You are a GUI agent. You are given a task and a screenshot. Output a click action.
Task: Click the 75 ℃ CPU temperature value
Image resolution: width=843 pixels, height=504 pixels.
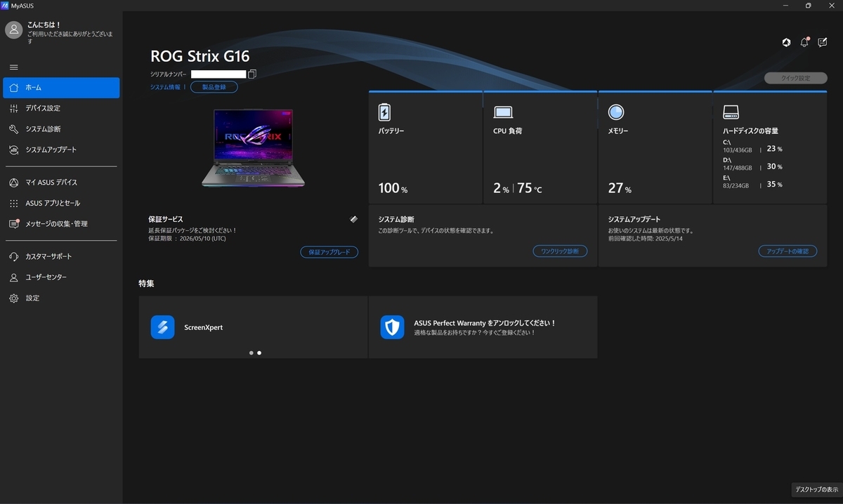pos(530,188)
